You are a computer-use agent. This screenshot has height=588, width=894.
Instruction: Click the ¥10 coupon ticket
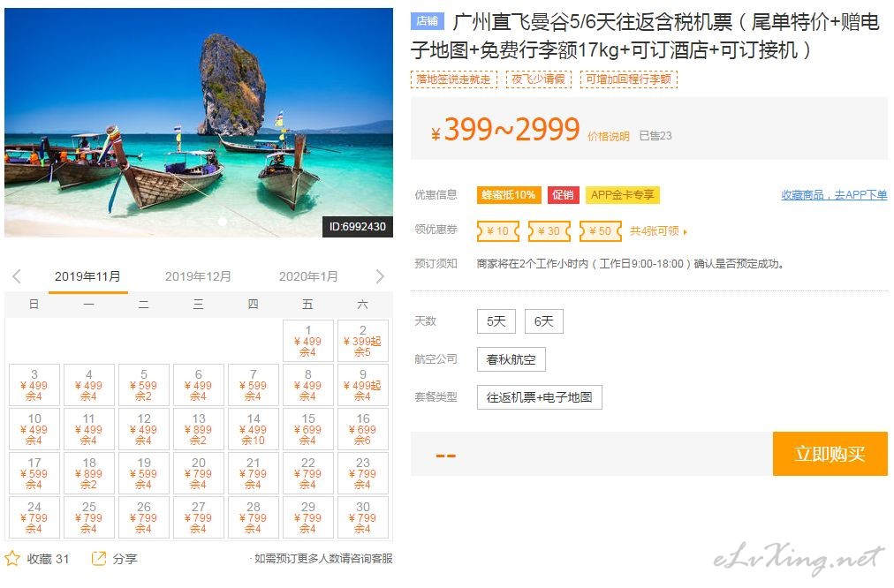point(497,230)
